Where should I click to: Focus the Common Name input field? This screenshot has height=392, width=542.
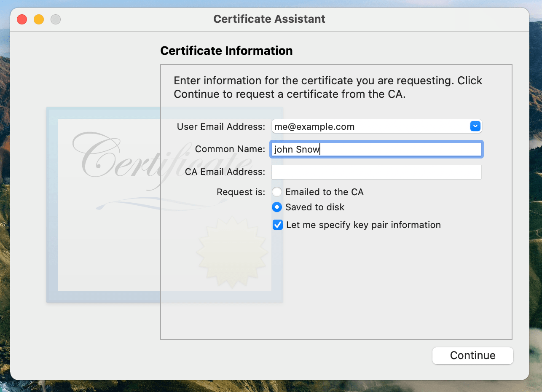coord(376,149)
